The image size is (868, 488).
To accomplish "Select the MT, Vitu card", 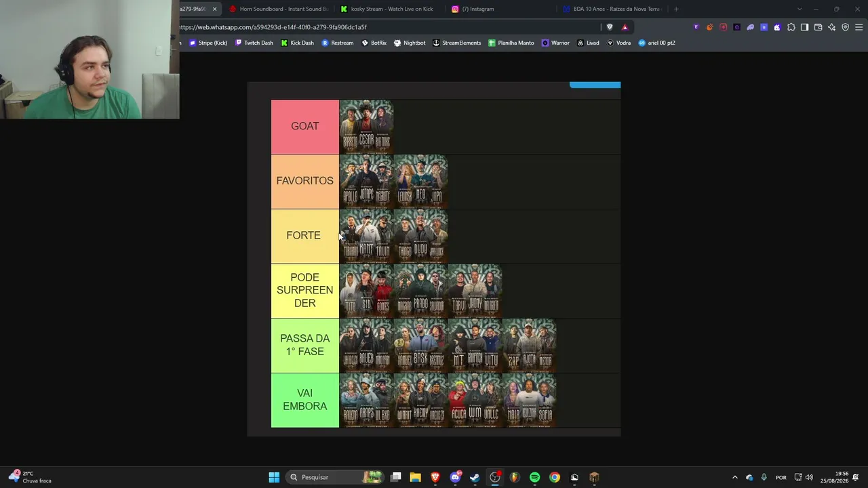I will click(475, 346).
